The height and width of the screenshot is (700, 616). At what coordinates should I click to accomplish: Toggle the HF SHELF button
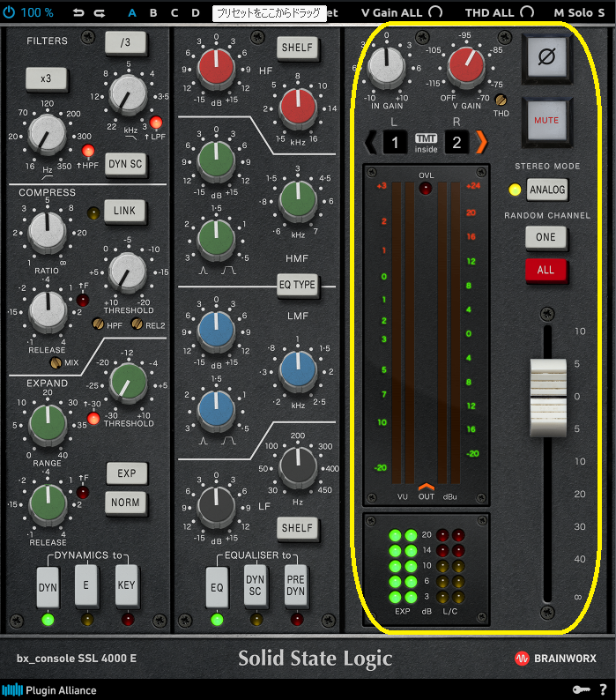tap(297, 48)
